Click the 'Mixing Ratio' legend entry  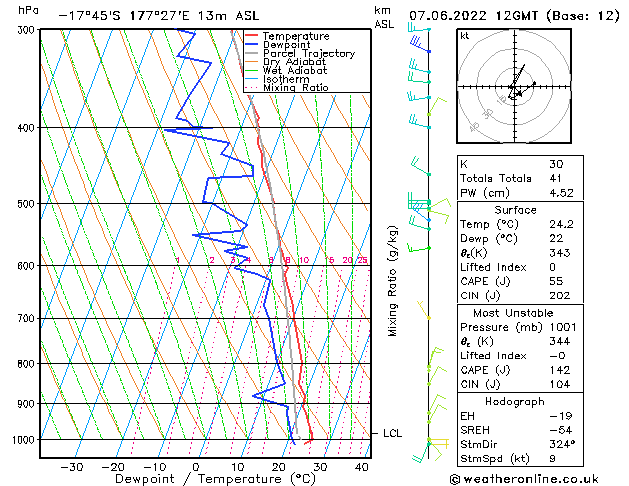click(296, 87)
